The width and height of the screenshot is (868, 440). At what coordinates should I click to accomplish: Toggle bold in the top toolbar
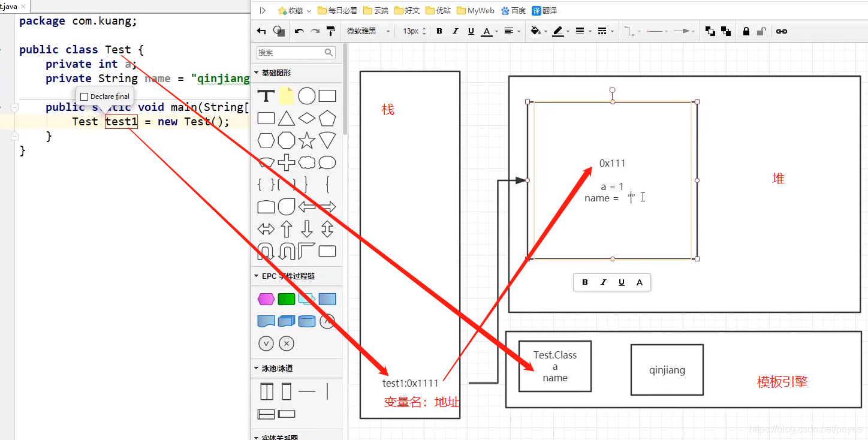(439, 31)
